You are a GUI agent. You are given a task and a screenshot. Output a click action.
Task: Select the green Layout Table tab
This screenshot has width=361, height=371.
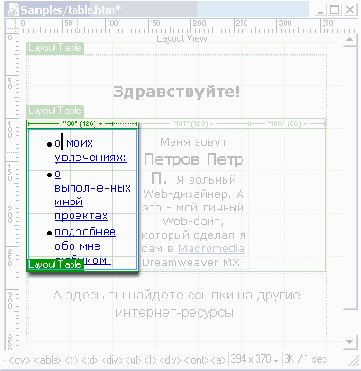[55, 264]
